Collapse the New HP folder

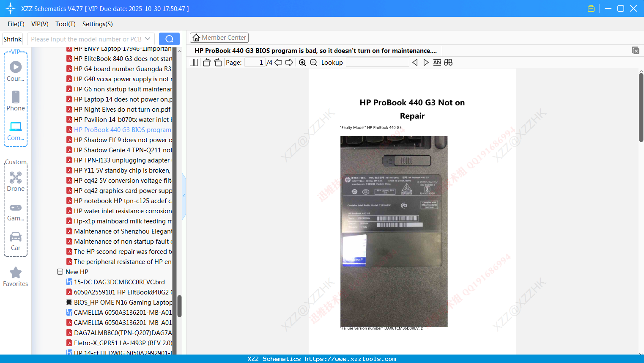click(60, 272)
